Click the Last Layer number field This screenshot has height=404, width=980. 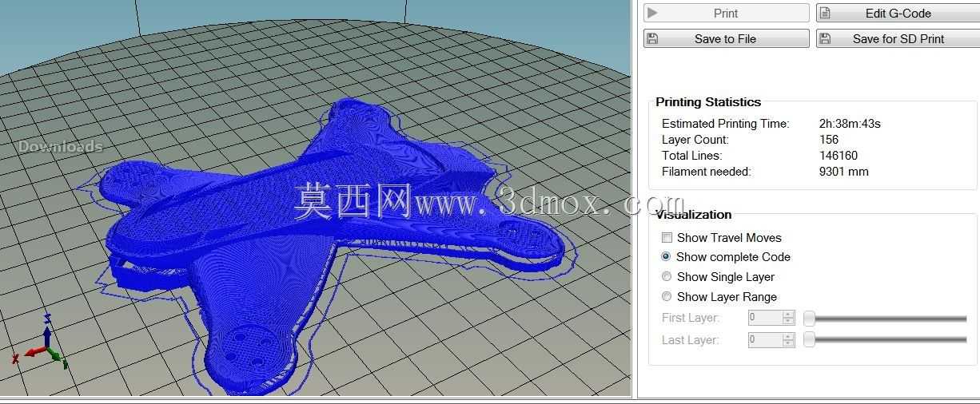pos(765,340)
